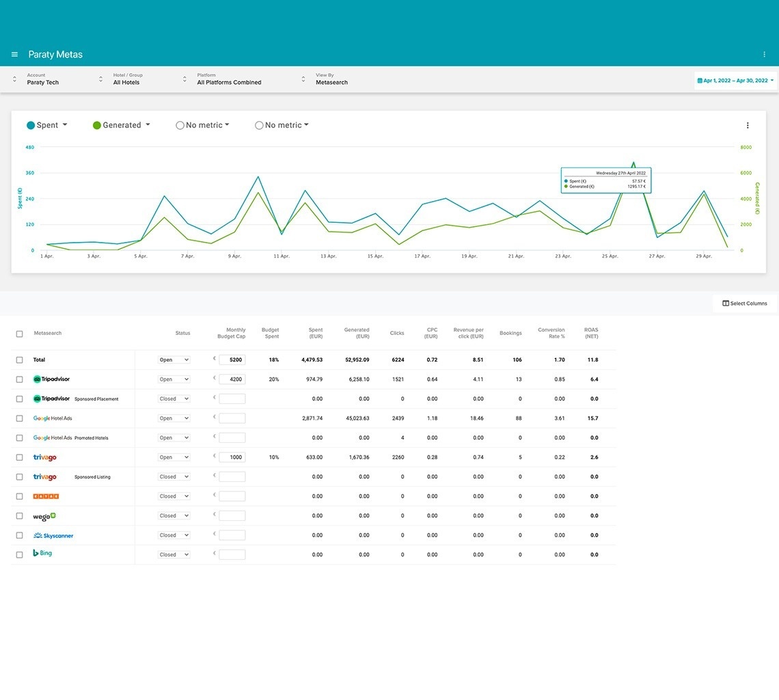
Task: Open the date range Apr 1–30, 2022 picker
Action: [735, 81]
